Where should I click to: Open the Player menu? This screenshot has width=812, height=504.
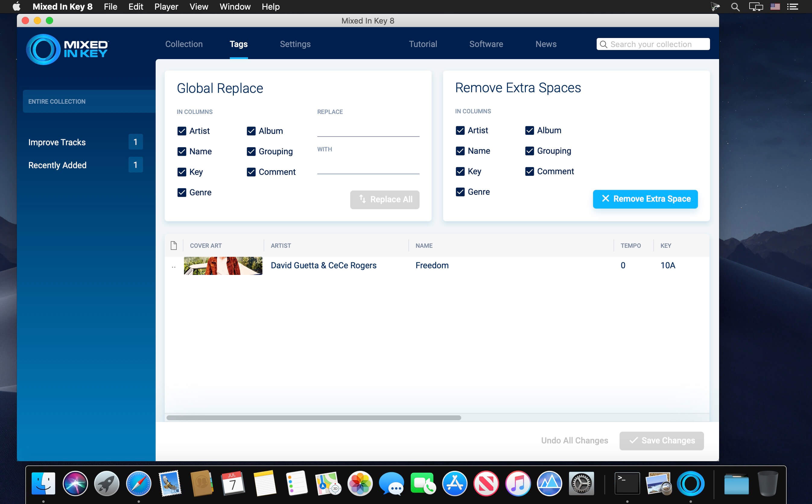click(166, 7)
